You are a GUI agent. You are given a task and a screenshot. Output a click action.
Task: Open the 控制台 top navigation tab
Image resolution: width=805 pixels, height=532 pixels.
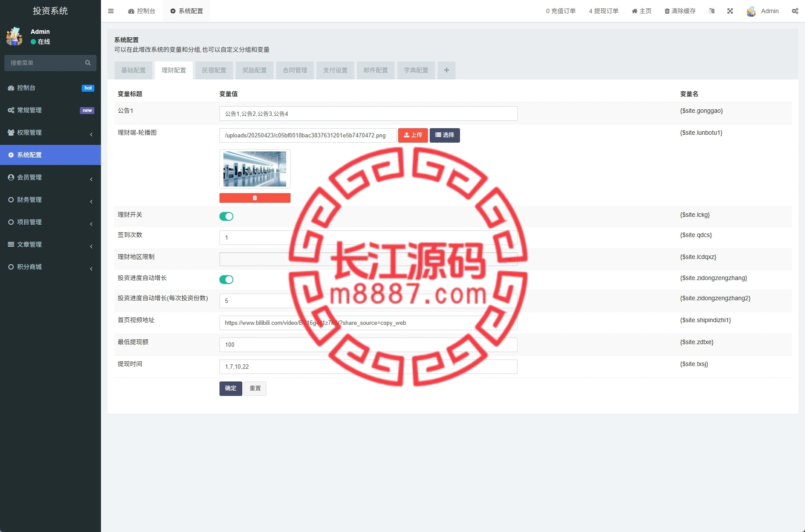click(142, 11)
